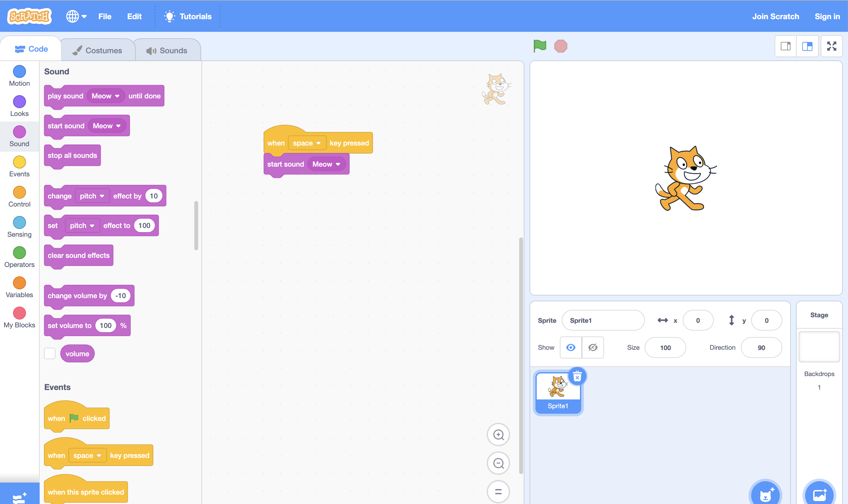Select the Sound block category
Screen dimensions: 848x504
point(19,136)
